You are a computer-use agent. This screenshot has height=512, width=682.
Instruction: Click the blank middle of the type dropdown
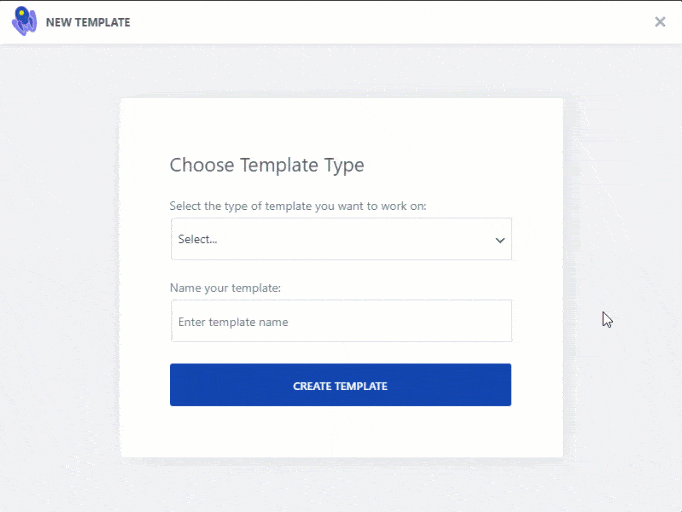(x=360, y=240)
